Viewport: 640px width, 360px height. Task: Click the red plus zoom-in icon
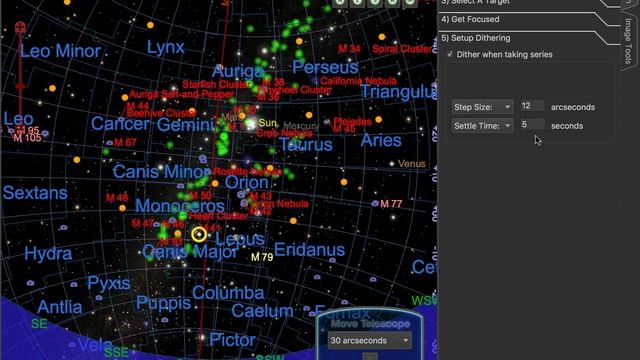20,28
